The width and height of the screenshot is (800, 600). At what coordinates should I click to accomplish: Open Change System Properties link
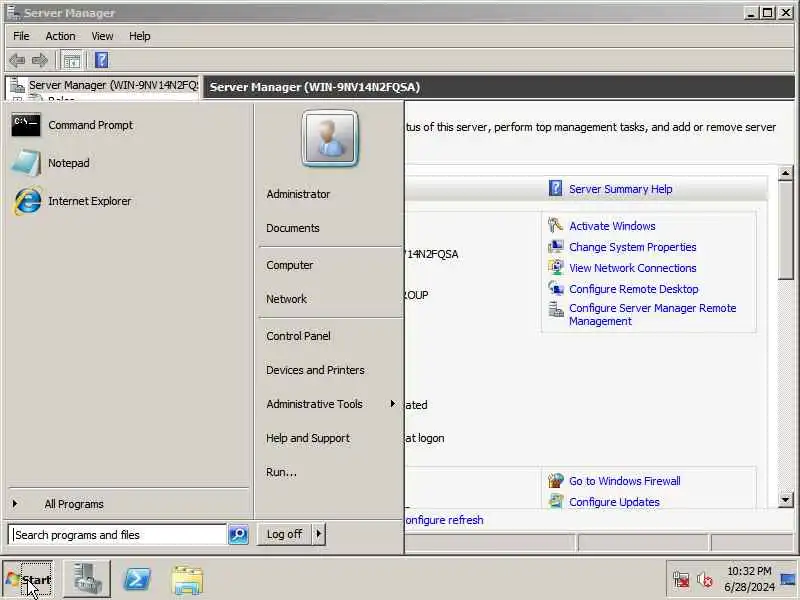(633, 247)
